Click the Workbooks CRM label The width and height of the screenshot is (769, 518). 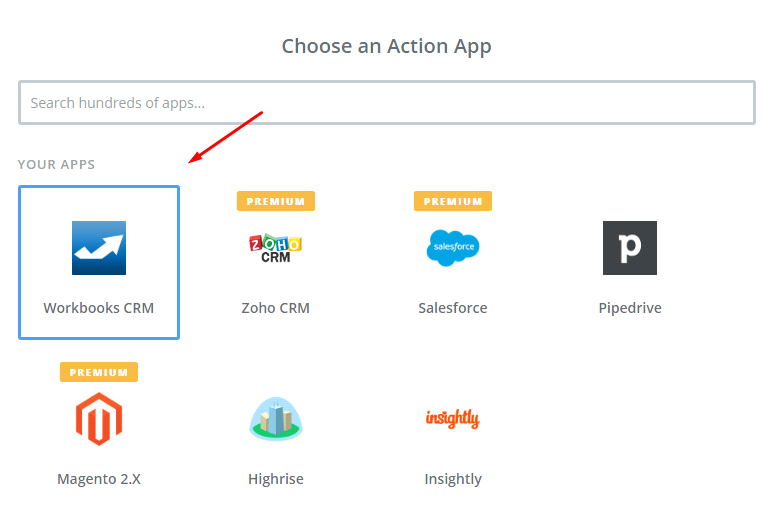point(99,308)
